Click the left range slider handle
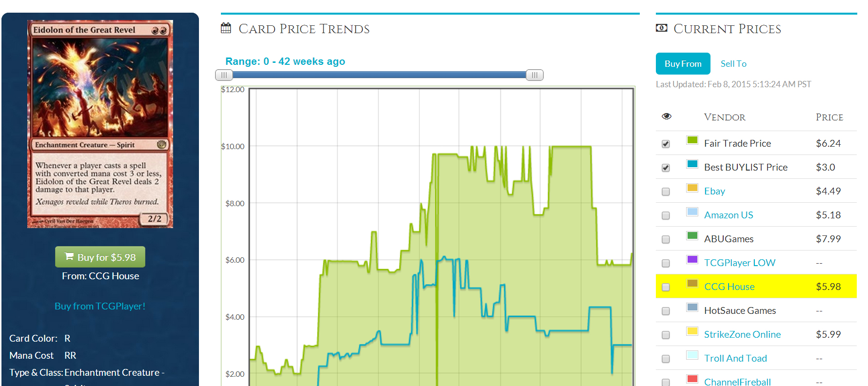This screenshot has width=868, height=386. tap(224, 75)
